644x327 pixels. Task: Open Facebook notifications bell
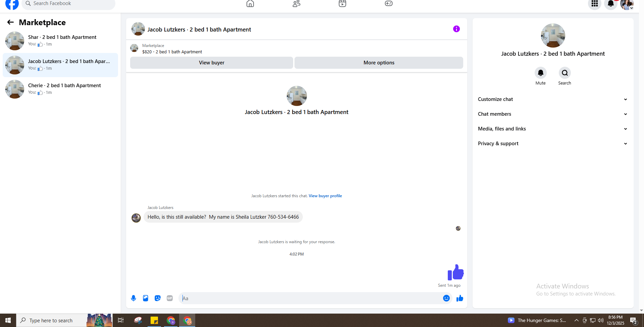(x=611, y=4)
